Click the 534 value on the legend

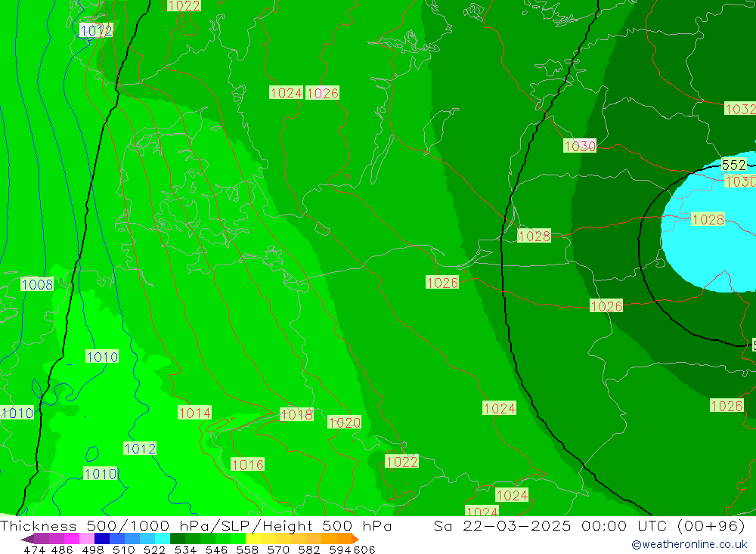click(x=186, y=549)
